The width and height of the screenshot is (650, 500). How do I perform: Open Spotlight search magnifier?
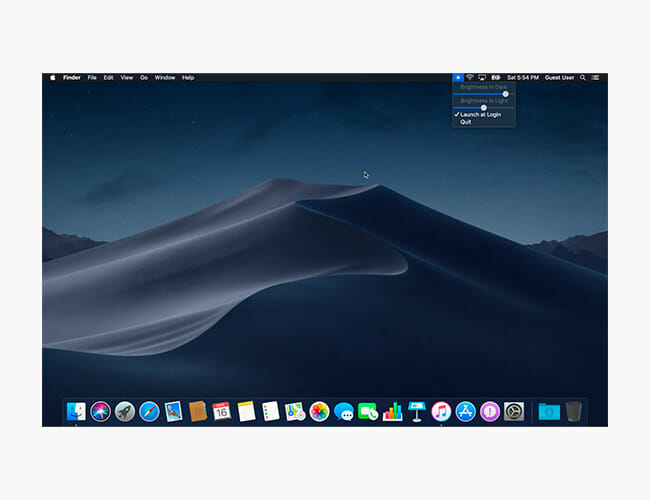pyautogui.click(x=582, y=78)
